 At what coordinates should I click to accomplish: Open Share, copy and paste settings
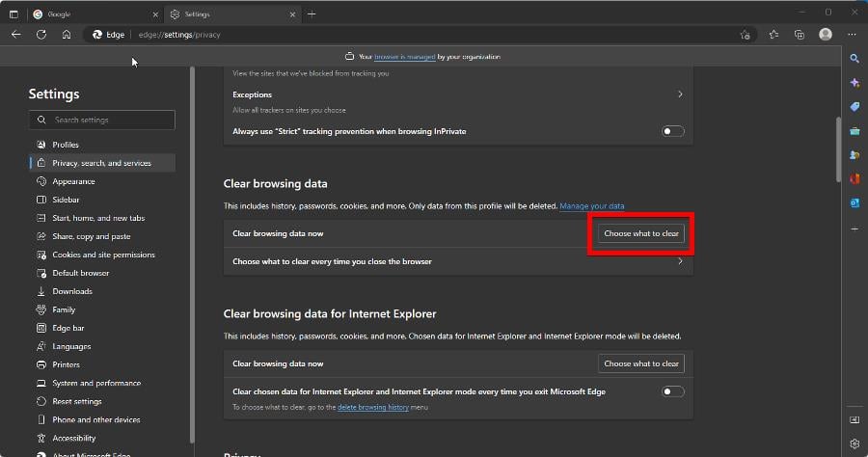click(102, 236)
